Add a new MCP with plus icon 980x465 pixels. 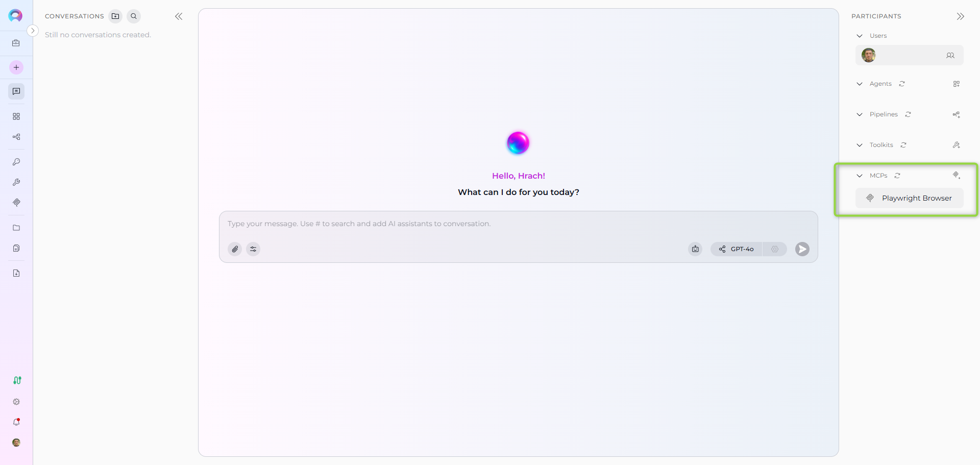(957, 176)
